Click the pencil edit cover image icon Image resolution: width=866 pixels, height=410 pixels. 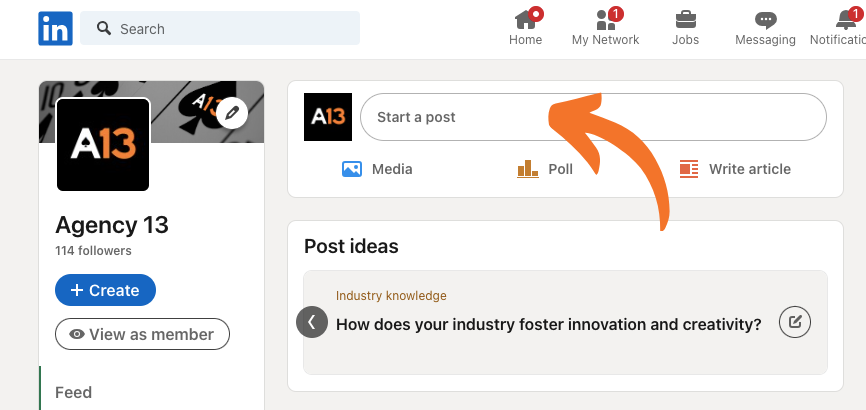232,112
